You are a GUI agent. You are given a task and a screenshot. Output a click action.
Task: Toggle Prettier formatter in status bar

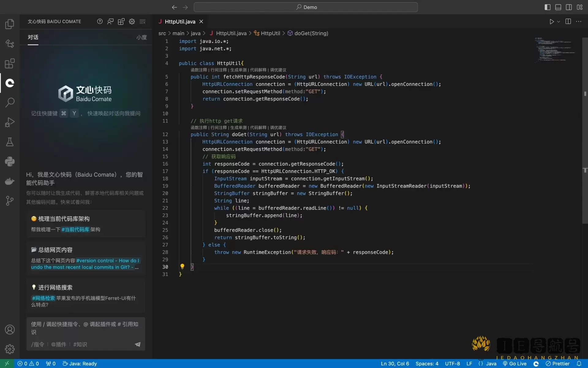click(x=557, y=363)
